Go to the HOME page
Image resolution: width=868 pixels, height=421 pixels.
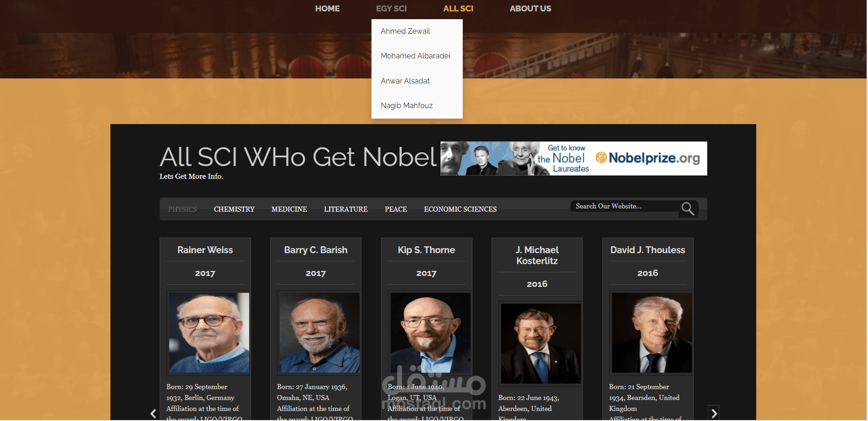(x=327, y=9)
